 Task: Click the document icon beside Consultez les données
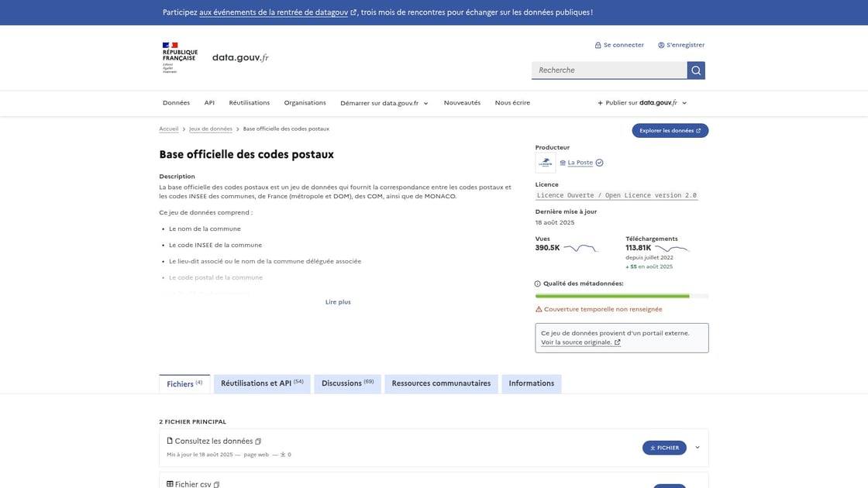[170, 441]
